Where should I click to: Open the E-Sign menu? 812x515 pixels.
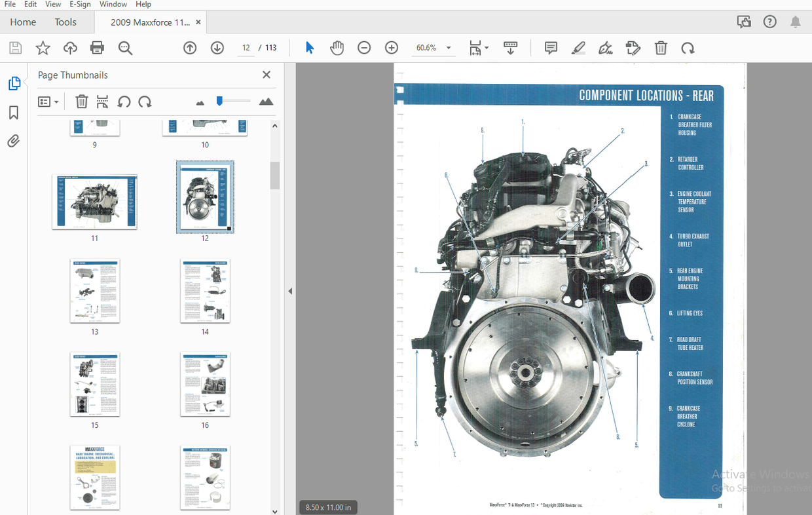coord(80,5)
